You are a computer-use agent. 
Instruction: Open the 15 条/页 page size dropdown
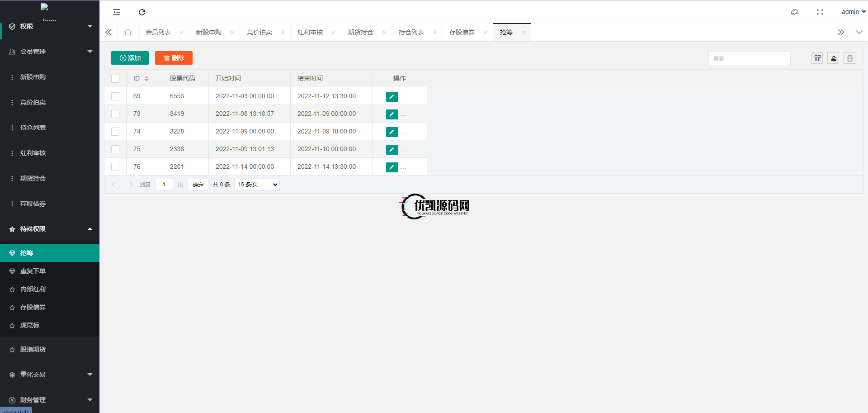click(257, 185)
